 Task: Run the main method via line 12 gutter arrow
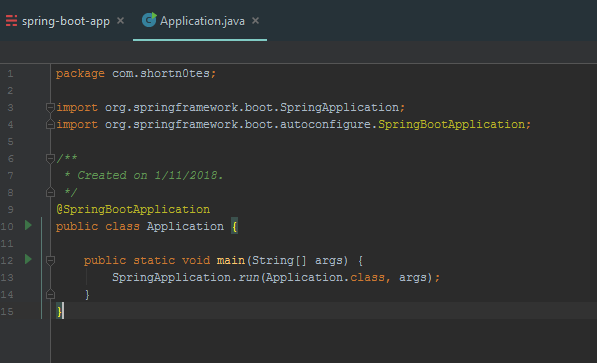click(x=28, y=259)
